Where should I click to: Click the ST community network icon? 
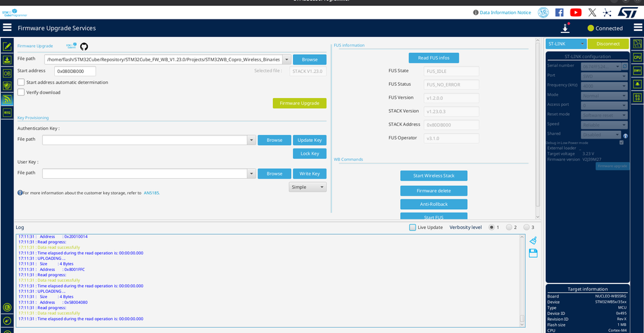coord(607,12)
